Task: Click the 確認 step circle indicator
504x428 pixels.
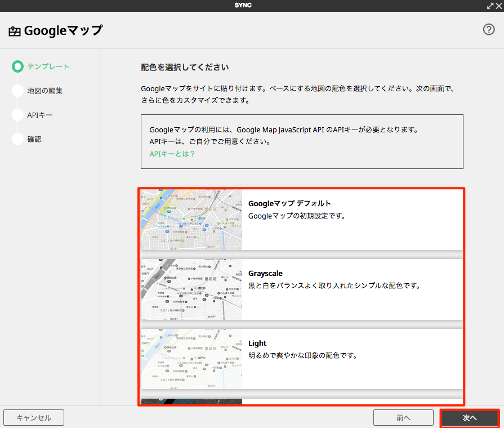Action: pos(17,139)
